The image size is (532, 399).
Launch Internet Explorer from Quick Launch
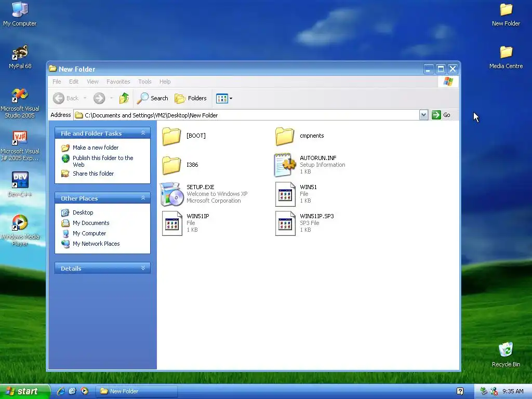pos(61,391)
